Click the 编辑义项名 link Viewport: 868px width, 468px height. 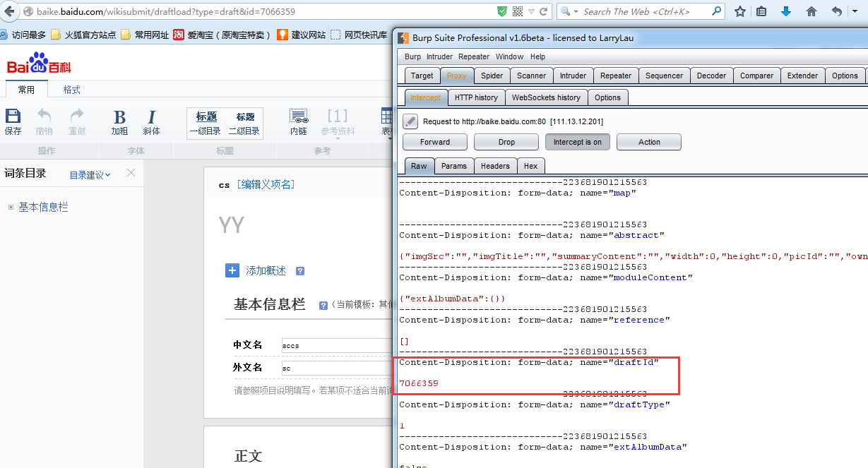[x=266, y=184]
